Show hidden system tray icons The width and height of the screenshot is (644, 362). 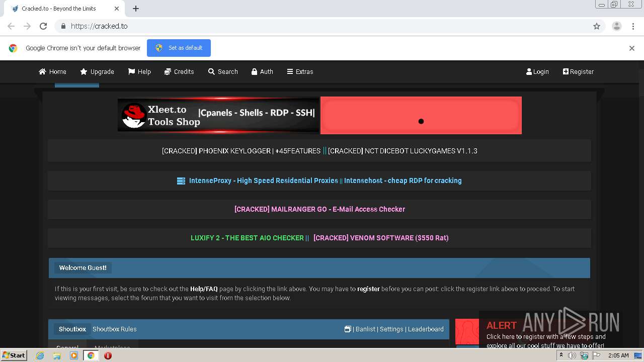point(561,355)
